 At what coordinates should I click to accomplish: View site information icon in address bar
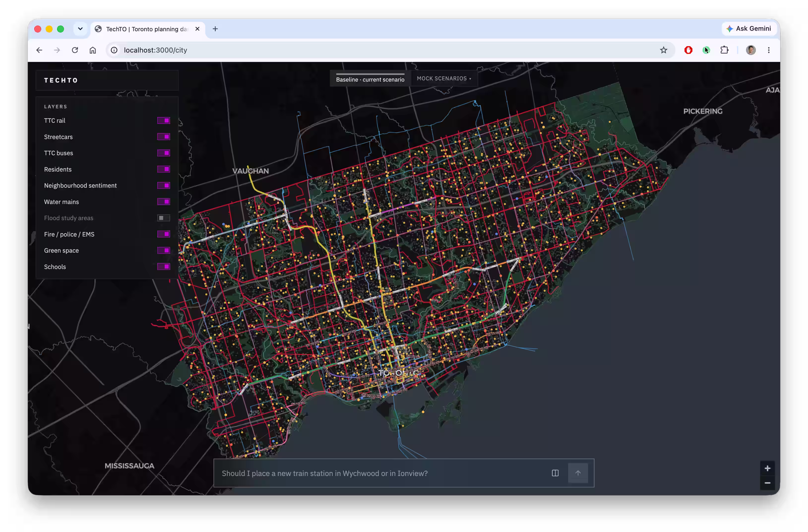[x=114, y=50]
